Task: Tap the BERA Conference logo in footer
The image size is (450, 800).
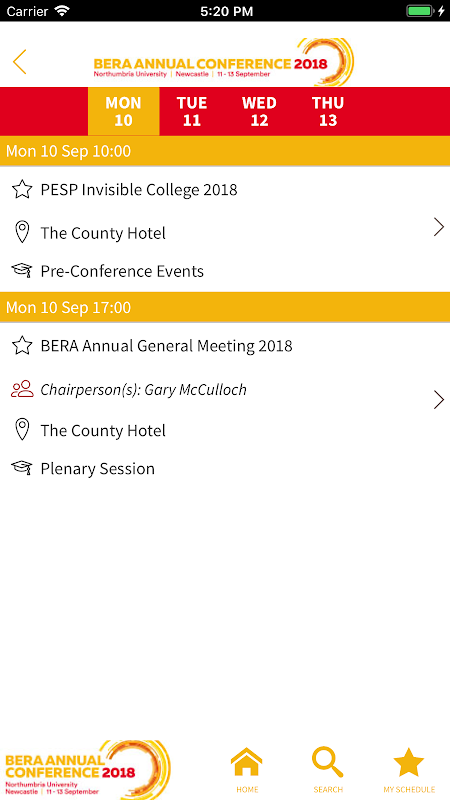Action: tap(88, 770)
